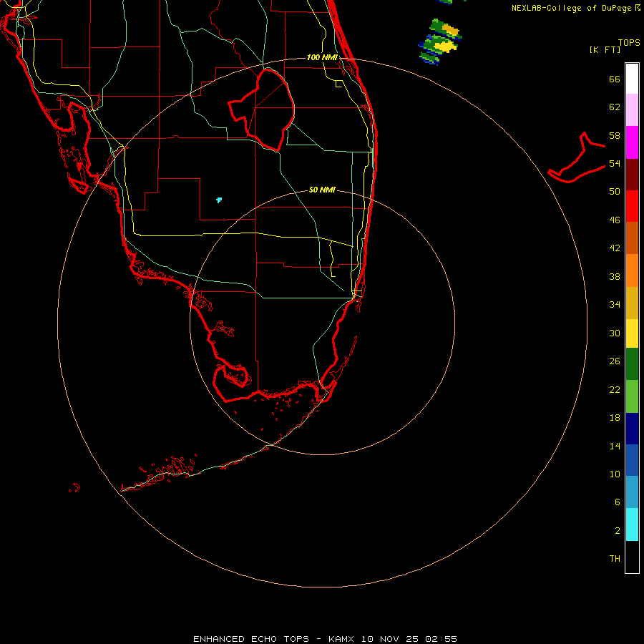
Task: Click the gold 38 kft legend swatch
Action: pyautogui.click(x=632, y=303)
